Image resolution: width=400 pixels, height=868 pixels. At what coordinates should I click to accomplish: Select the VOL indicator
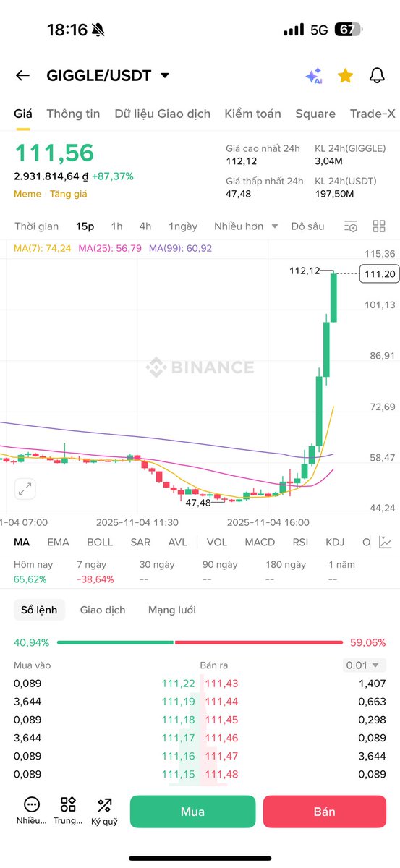tap(216, 542)
